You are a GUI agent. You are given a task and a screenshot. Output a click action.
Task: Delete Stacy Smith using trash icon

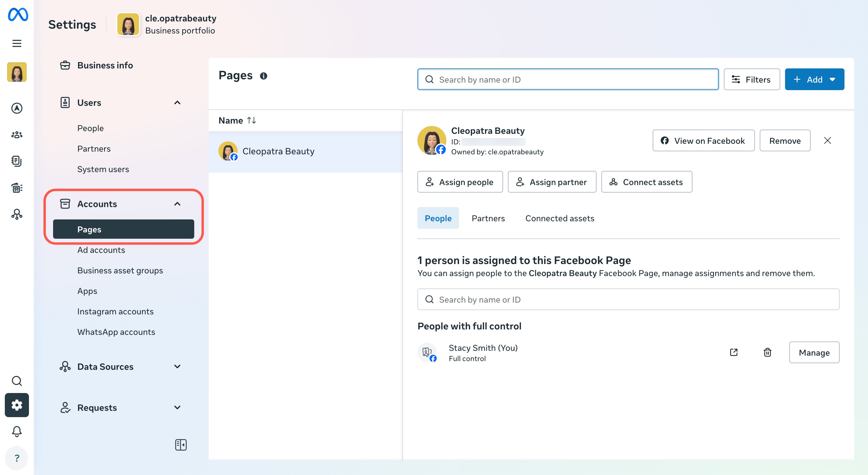pyautogui.click(x=767, y=352)
